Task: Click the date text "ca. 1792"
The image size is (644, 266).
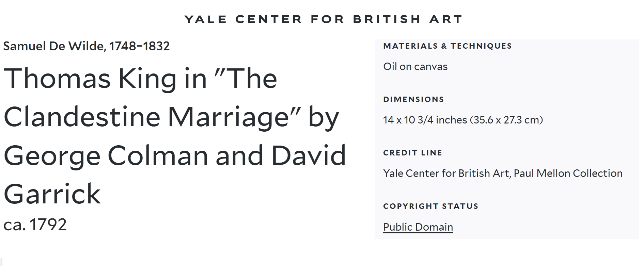Action: [x=35, y=225]
